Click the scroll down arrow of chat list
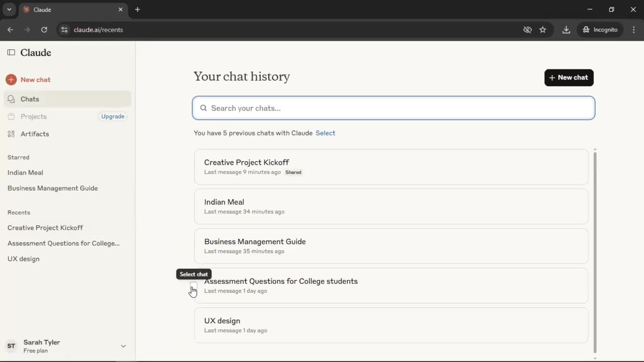Viewport: 644px width, 362px height. [x=595, y=358]
